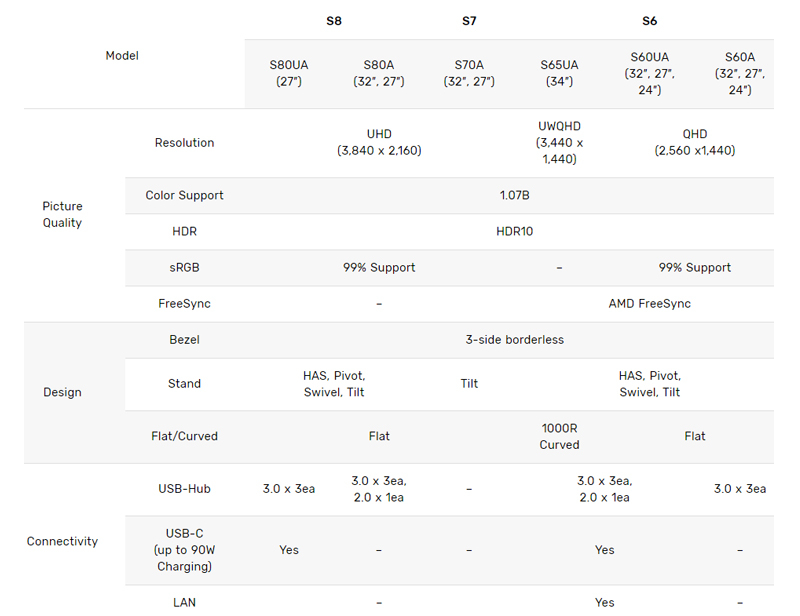Click the AMD FreeSync cell
The width and height of the screenshot is (800, 616).
pos(649,303)
